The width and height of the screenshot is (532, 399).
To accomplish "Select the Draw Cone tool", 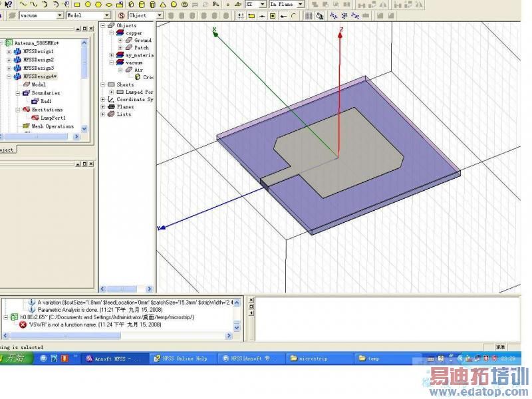I will pyautogui.click(x=163, y=5).
